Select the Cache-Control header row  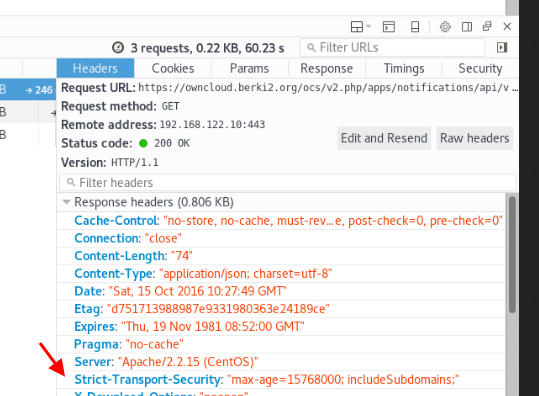pyautogui.click(x=281, y=221)
